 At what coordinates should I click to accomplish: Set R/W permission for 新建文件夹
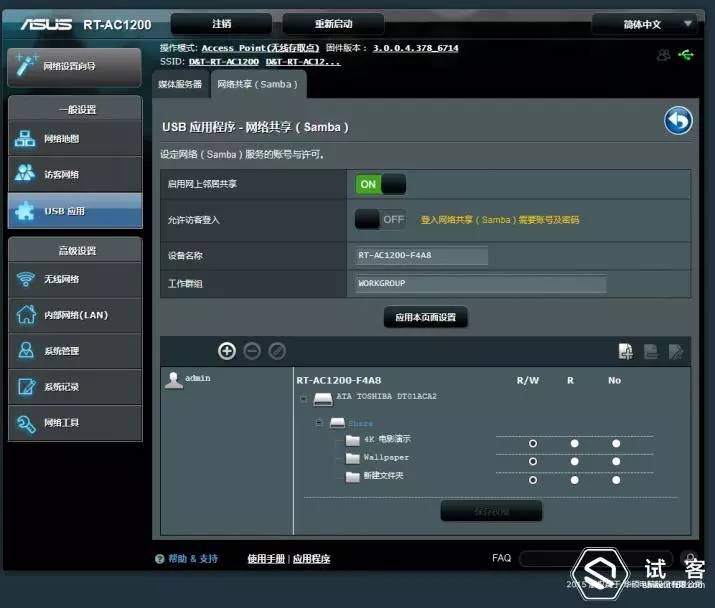(532, 480)
